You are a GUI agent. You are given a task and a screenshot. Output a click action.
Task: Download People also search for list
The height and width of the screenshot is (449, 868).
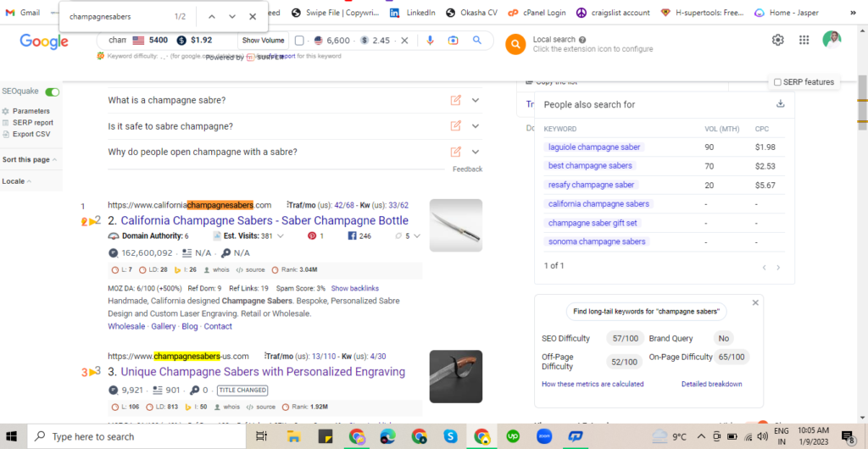tap(781, 103)
